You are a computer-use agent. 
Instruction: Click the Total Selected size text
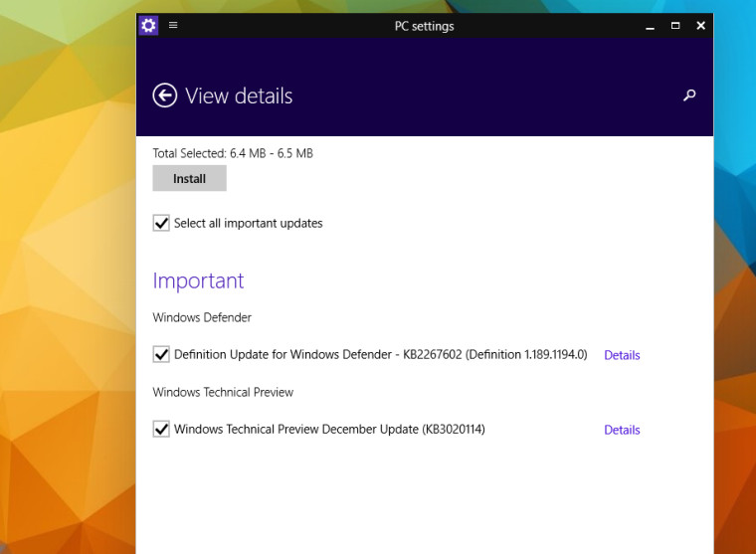point(233,153)
